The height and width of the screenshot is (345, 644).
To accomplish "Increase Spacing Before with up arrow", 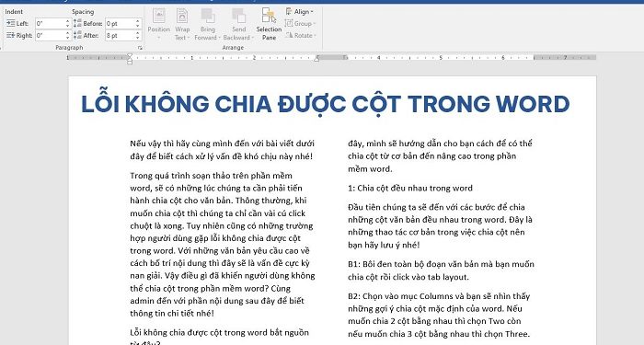I will click(138, 21).
